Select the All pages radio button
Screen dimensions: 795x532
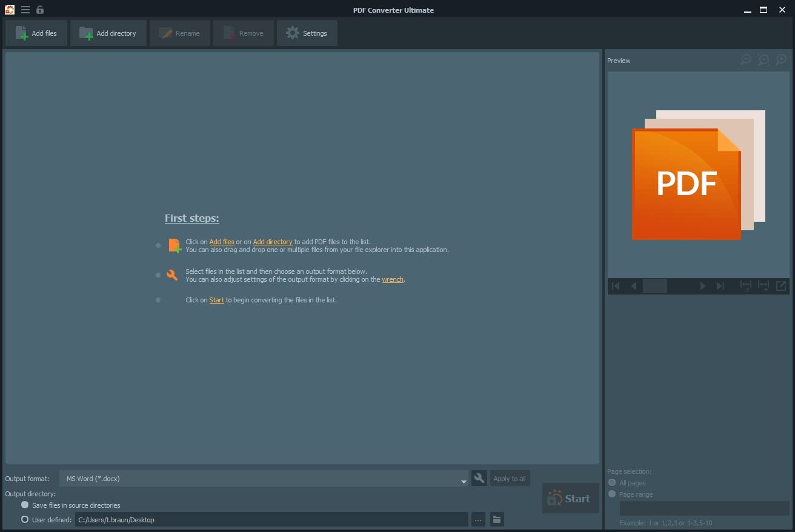[x=612, y=482]
